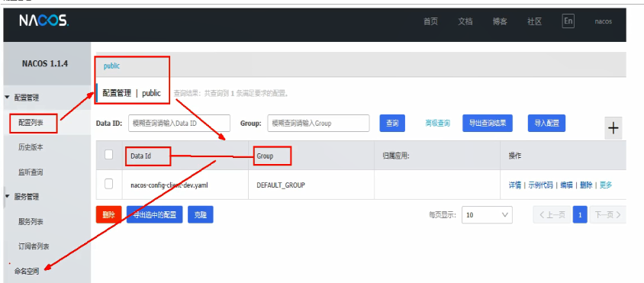Select 监听查询 in sidebar
This screenshot has height=283, width=644.
[31, 172]
